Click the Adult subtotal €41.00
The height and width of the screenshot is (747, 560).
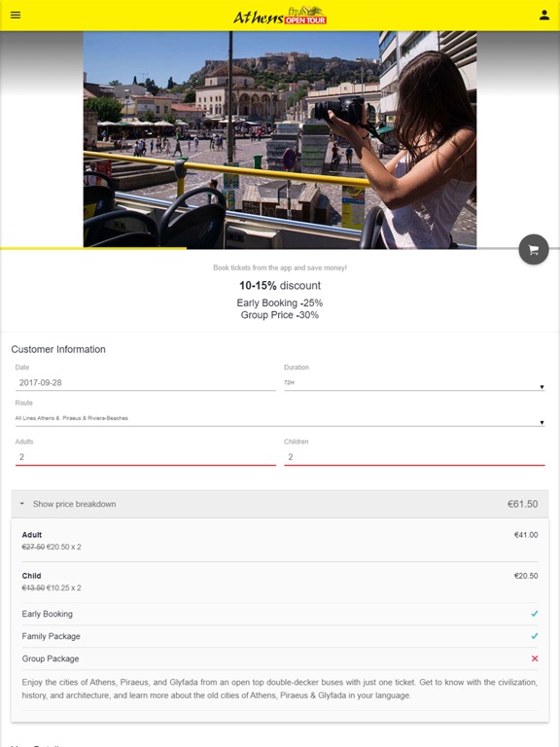coord(526,535)
